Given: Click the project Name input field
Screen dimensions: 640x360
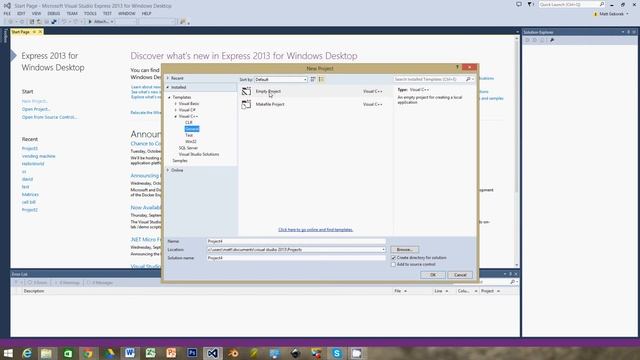Looking at the screenshot, I should point(296,241).
